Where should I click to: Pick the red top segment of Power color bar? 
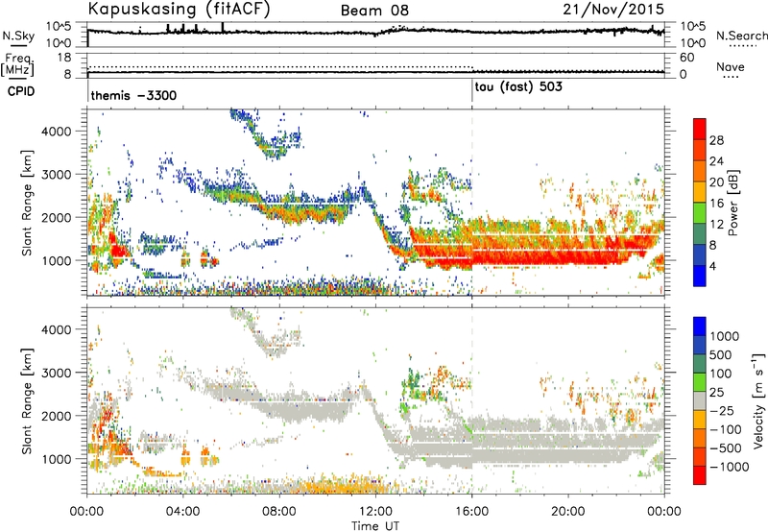(700, 129)
